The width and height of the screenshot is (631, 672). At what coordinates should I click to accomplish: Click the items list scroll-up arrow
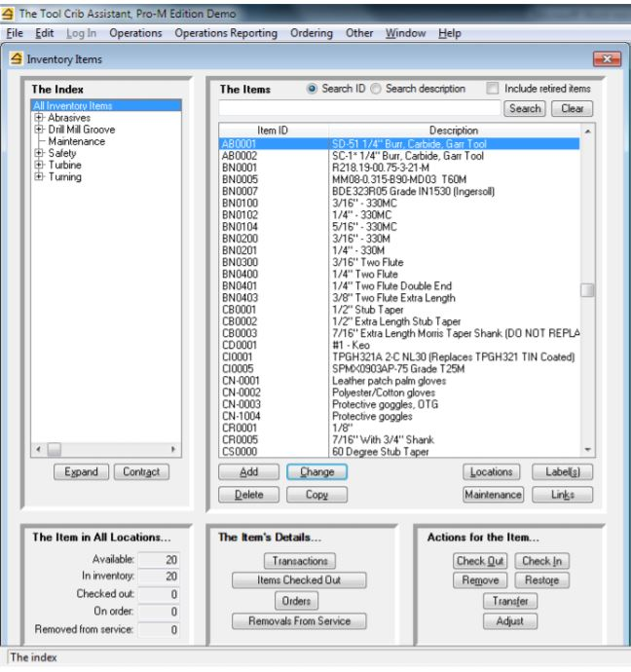(588, 131)
